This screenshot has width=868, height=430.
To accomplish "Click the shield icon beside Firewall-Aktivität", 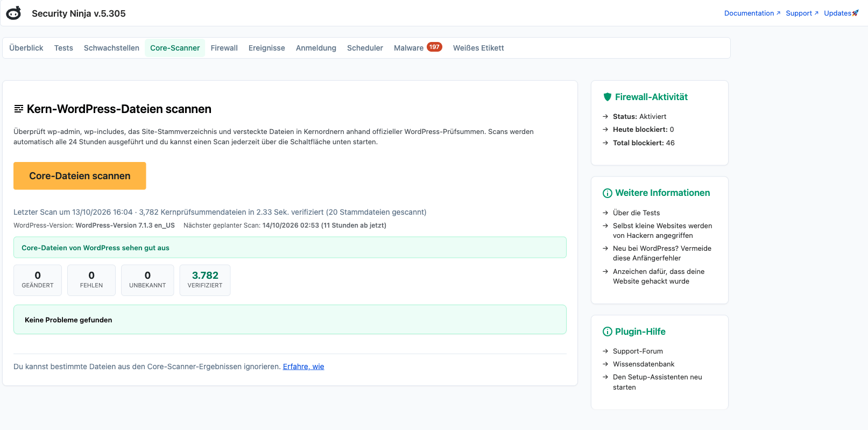I will [x=608, y=97].
